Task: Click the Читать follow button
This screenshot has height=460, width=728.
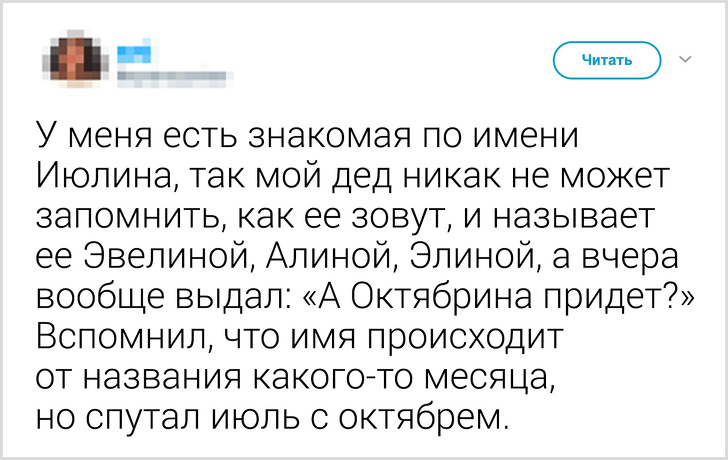Action: click(607, 60)
